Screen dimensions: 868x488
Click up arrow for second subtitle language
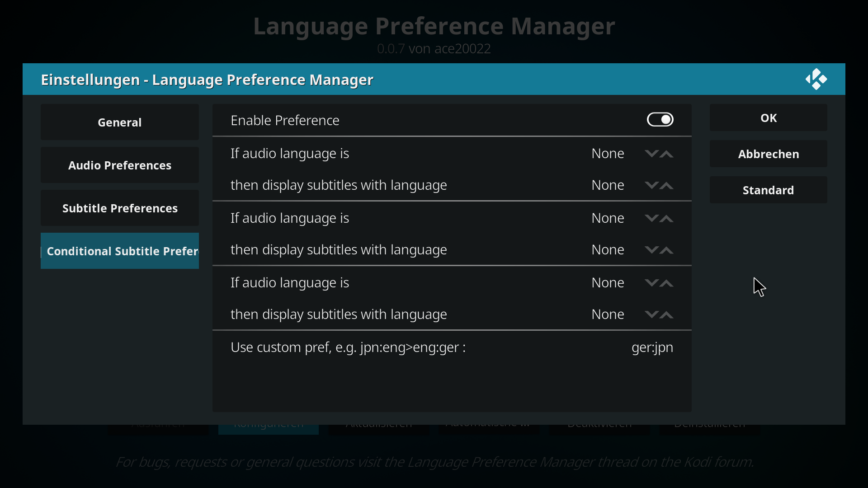(667, 250)
